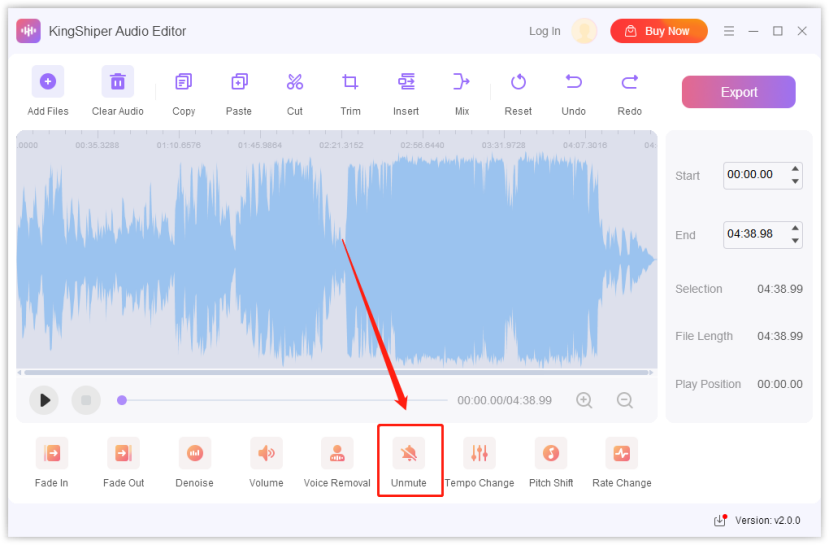Decrease the Start time with down arrow
The height and width of the screenshot is (545, 830).
coord(795,181)
